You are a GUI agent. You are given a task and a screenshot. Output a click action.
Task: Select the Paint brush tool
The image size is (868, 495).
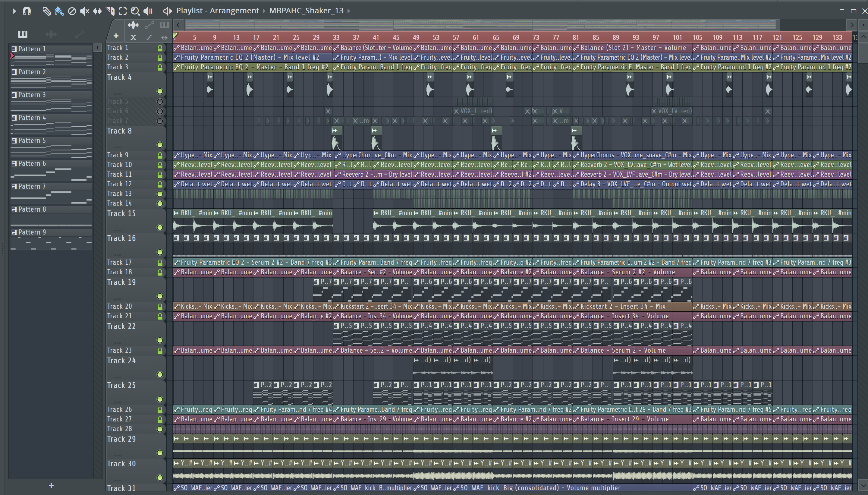tap(59, 11)
